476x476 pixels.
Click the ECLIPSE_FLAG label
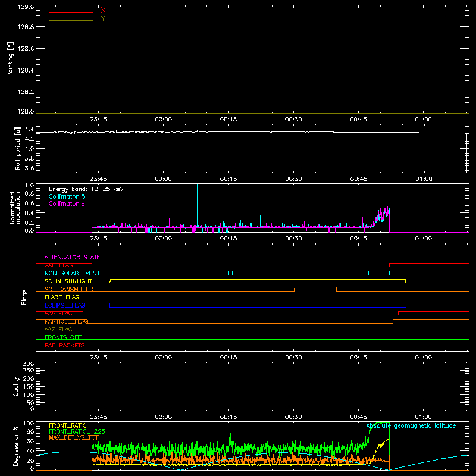65,305
